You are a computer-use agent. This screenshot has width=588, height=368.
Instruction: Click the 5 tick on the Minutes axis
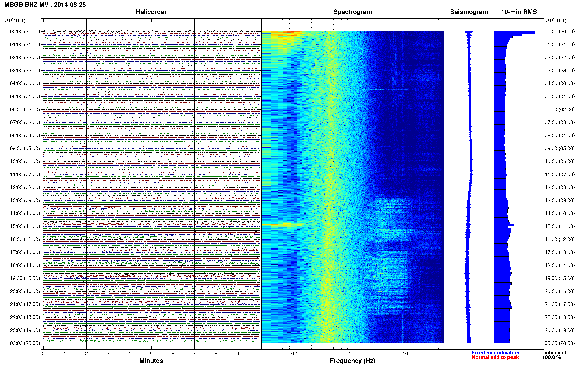click(151, 354)
